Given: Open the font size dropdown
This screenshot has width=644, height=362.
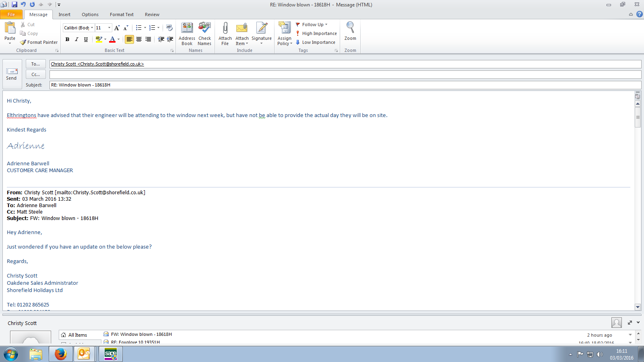Looking at the screenshot, I should tap(109, 28).
